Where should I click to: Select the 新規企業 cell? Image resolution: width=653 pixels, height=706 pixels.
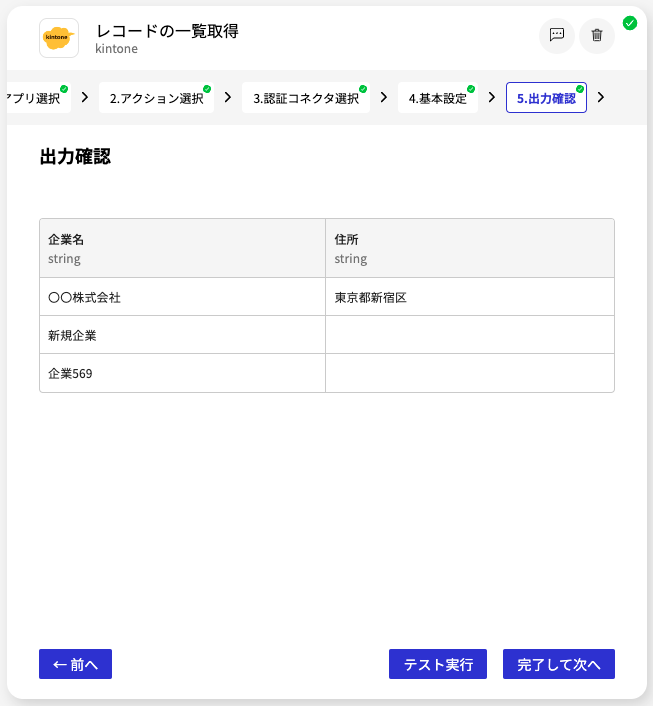point(182,335)
